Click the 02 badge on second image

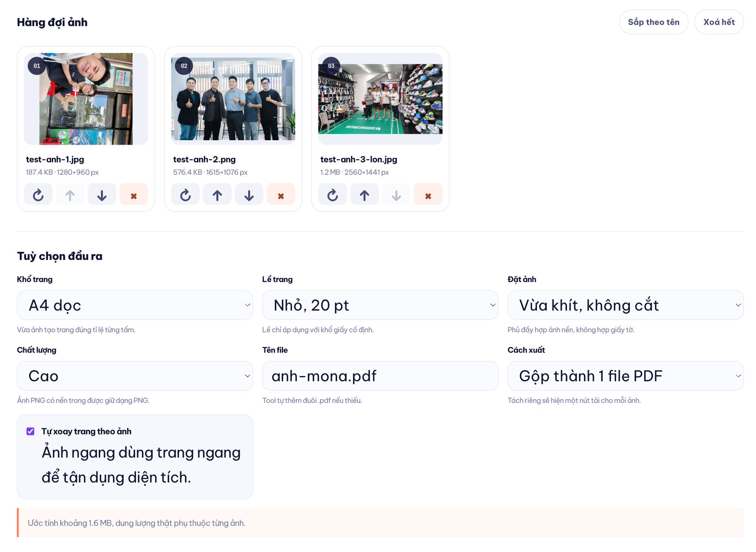coord(184,66)
